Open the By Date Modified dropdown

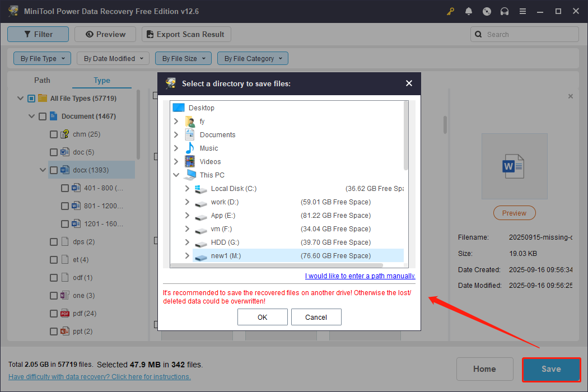pos(113,58)
